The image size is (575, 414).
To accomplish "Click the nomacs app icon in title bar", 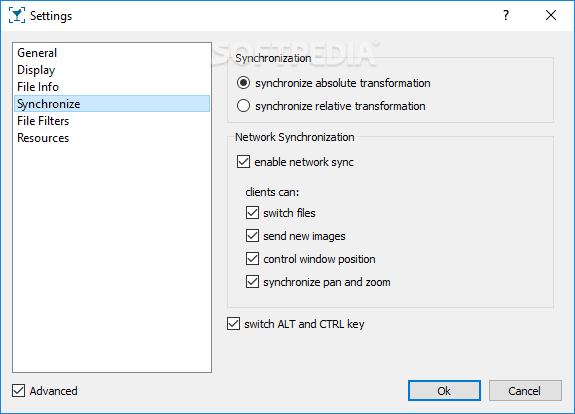I will click(x=17, y=15).
